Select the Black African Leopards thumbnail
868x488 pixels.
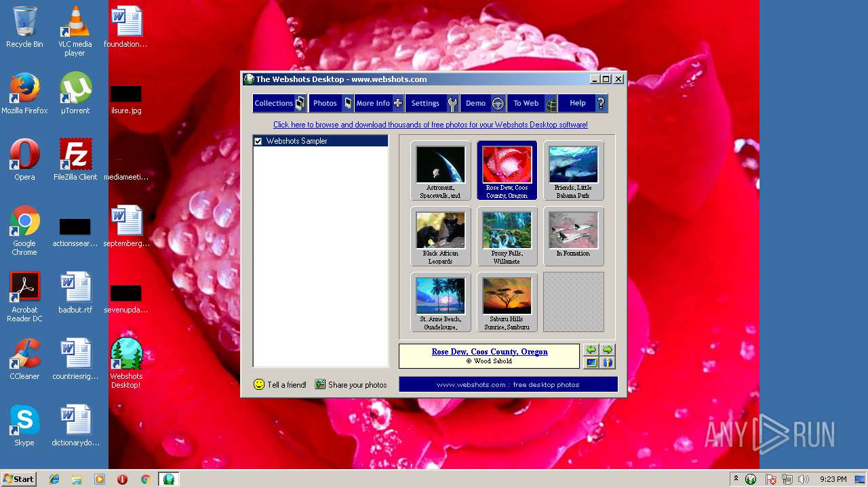(440, 236)
